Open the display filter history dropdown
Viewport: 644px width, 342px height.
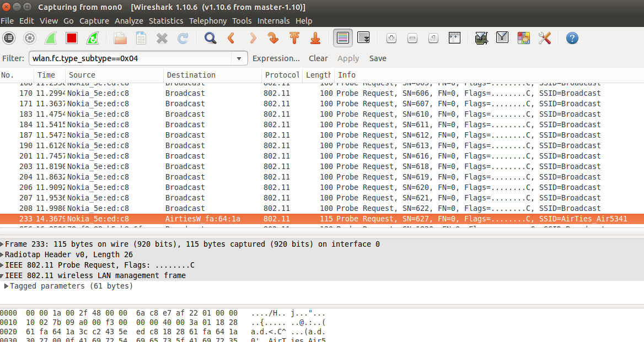pos(239,58)
